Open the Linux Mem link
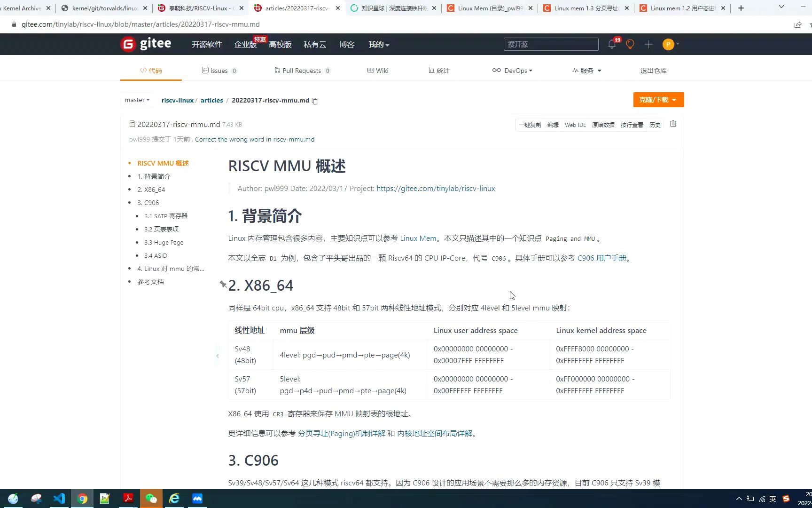 (418, 238)
